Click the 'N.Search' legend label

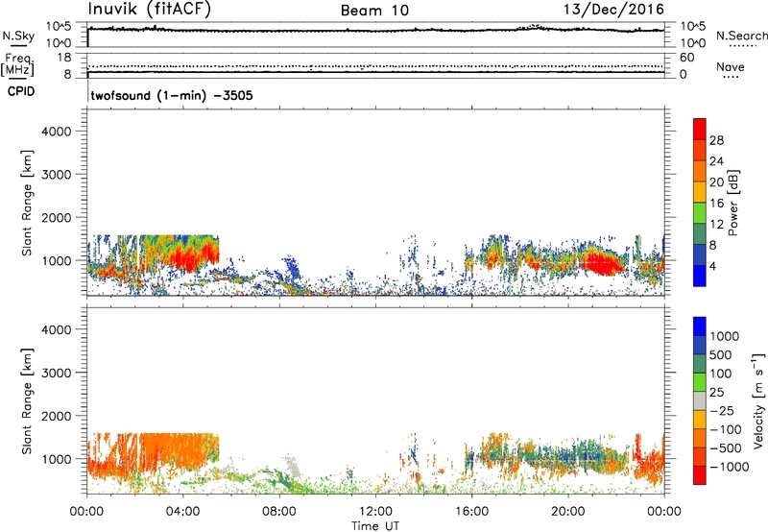point(741,36)
